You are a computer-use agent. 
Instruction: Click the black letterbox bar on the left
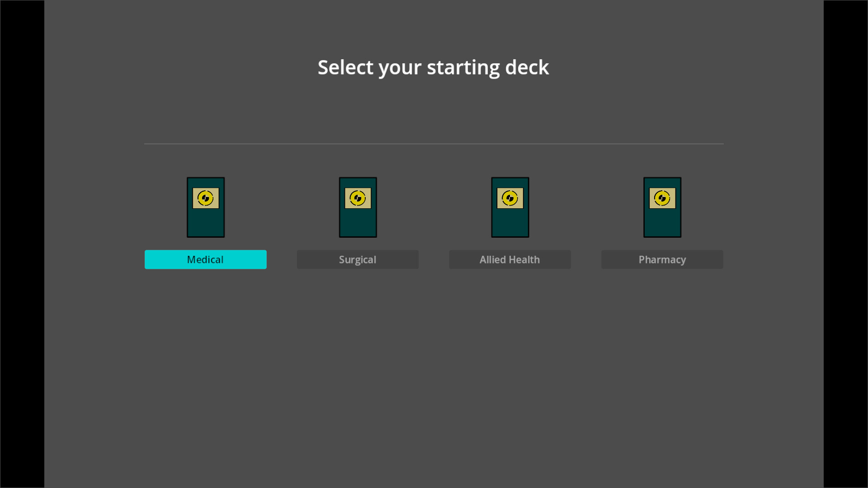tap(22, 244)
